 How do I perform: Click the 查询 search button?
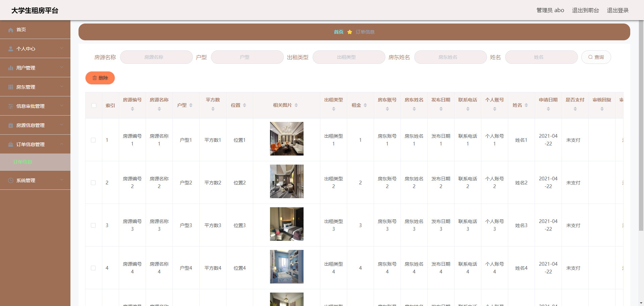[596, 57]
